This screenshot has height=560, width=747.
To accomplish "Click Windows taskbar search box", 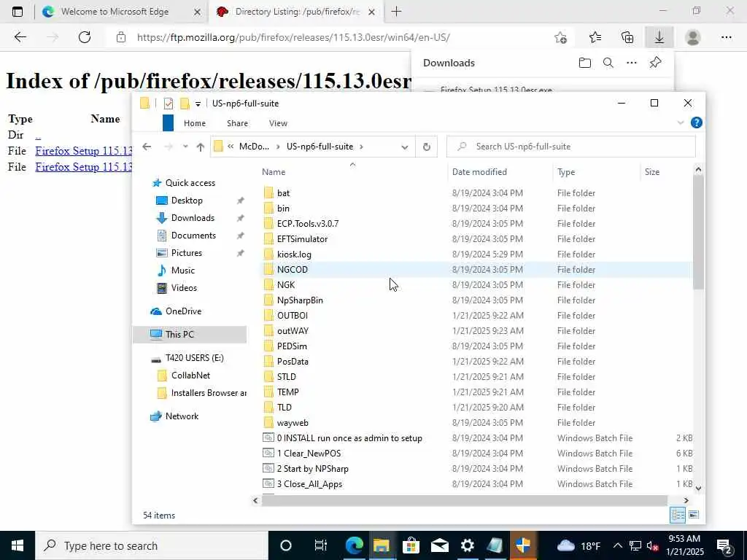I will pos(152,545).
